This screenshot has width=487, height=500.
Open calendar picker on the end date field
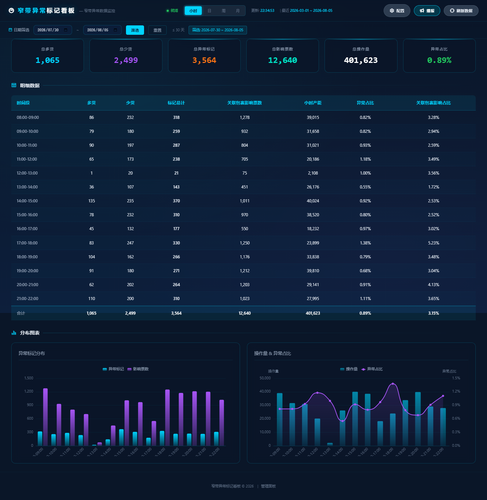[115, 30]
